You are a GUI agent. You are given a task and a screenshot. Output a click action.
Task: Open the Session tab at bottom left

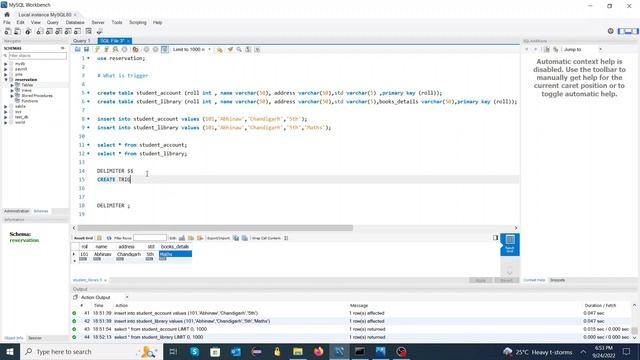(x=35, y=338)
